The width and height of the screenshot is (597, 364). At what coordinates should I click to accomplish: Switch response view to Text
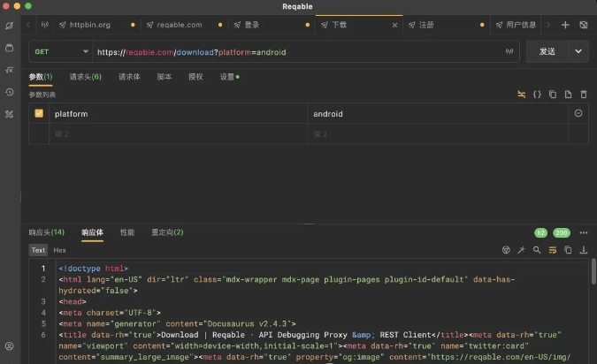tap(38, 250)
